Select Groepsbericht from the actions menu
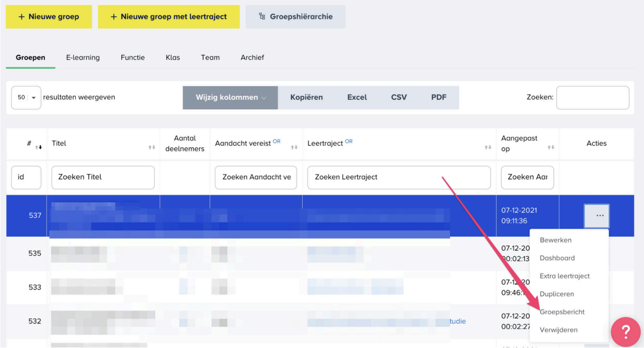 [x=562, y=312]
